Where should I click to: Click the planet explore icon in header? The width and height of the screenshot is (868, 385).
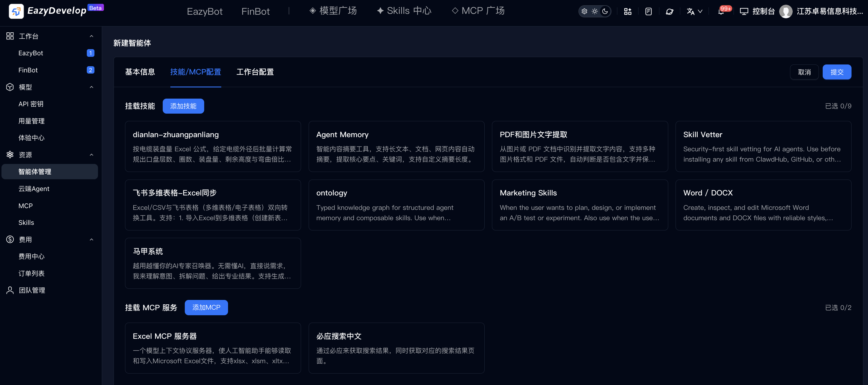[669, 11]
